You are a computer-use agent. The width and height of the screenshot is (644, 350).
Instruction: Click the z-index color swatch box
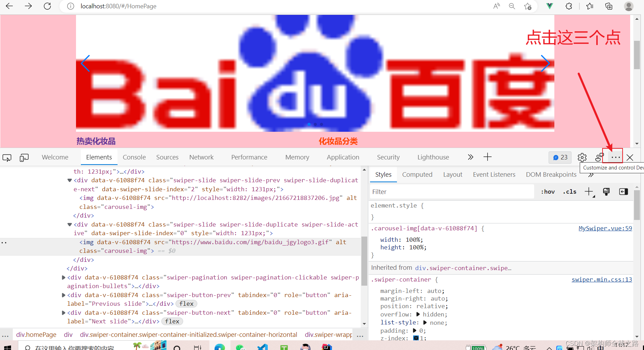coord(416,338)
